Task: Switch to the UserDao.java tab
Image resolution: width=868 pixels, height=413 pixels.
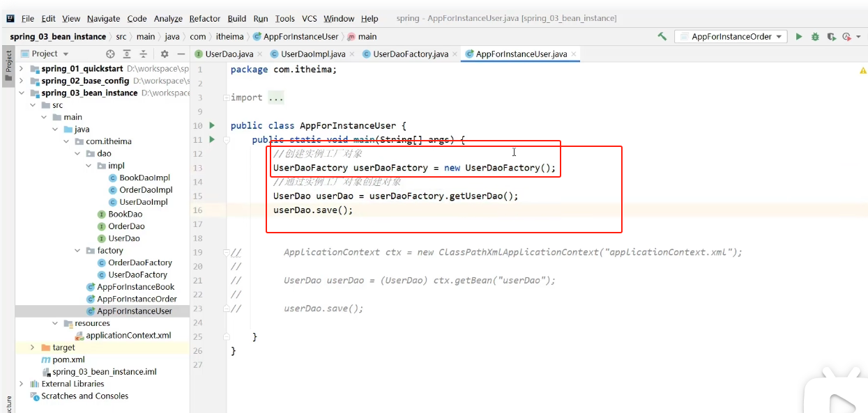Action: [229, 54]
